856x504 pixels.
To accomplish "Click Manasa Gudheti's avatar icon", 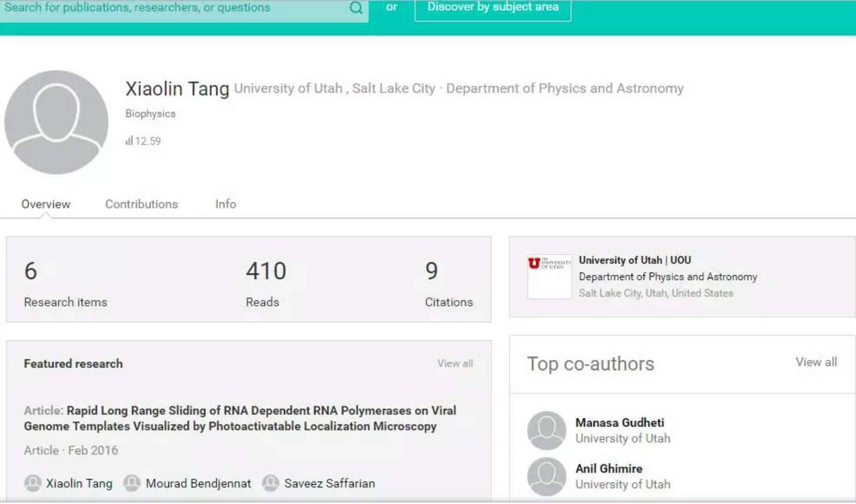I will 547,430.
